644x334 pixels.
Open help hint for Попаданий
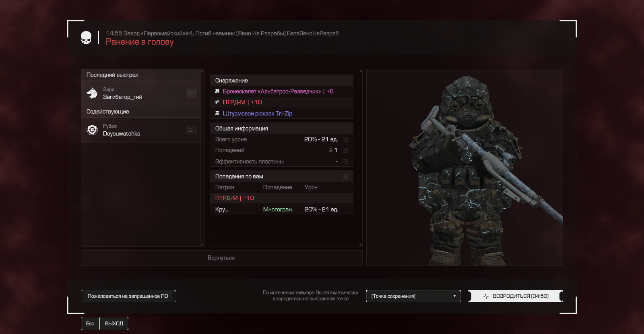345,150
